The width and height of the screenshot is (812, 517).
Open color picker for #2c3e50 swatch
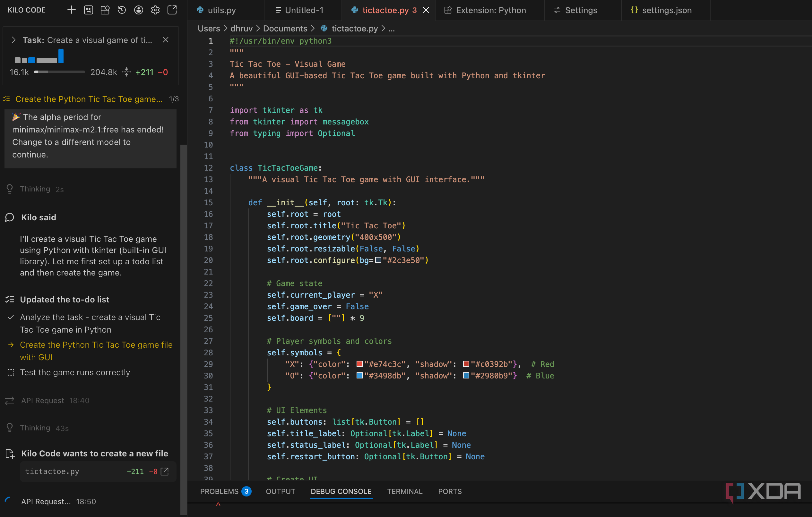[x=378, y=260]
